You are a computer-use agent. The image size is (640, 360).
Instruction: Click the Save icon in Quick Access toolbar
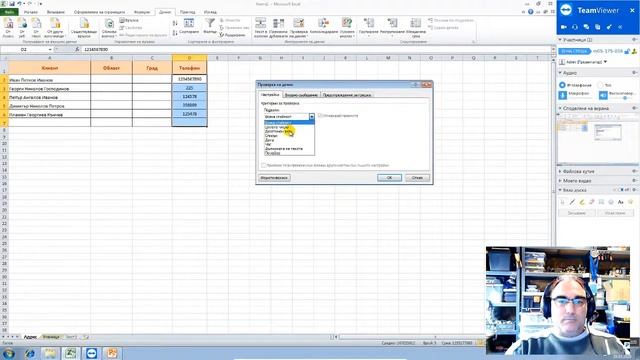(12, 4)
